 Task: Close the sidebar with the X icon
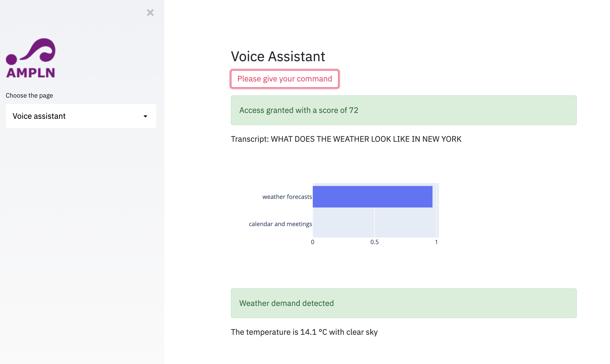click(150, 13)
